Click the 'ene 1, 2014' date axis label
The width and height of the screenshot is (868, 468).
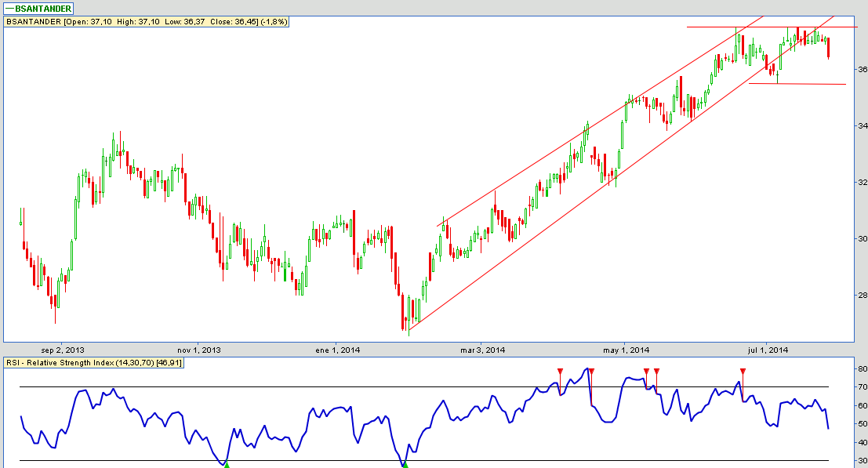(336, 350)
